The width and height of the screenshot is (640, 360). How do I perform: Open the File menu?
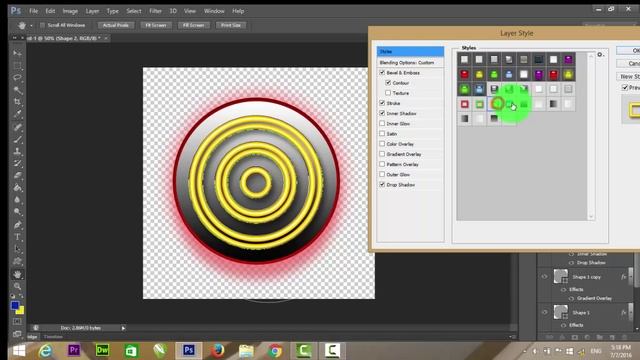(33, 11)
